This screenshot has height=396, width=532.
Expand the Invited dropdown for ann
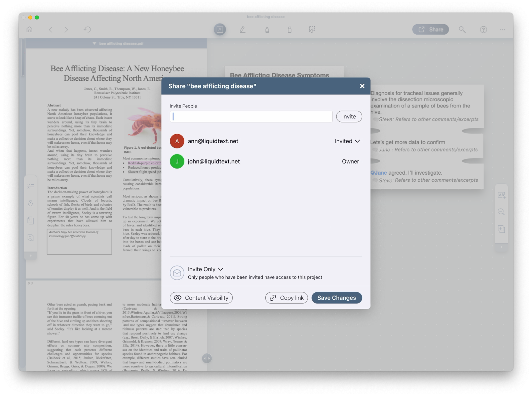(347, 141)
